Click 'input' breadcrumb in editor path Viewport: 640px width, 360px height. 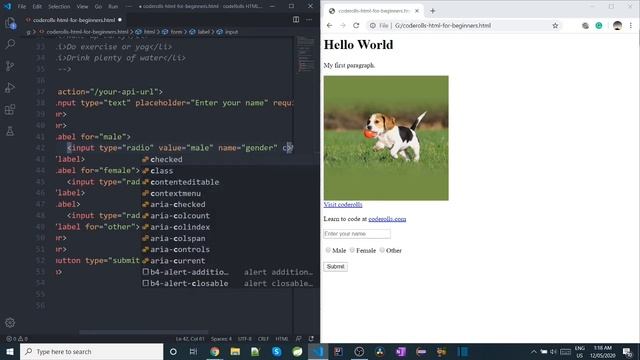pos(231,32)
